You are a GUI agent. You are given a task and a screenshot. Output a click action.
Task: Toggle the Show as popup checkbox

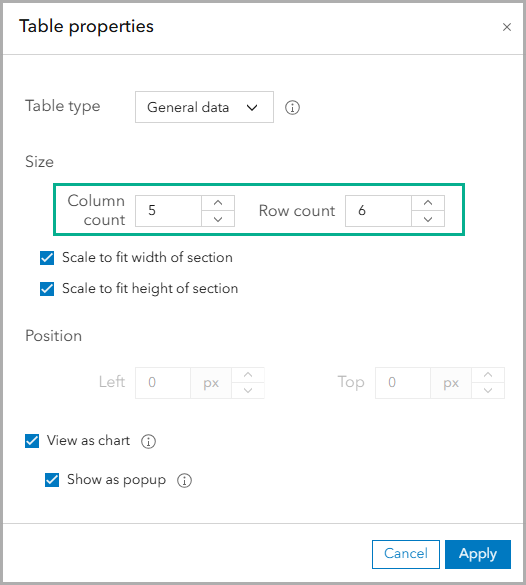point(52,480)
